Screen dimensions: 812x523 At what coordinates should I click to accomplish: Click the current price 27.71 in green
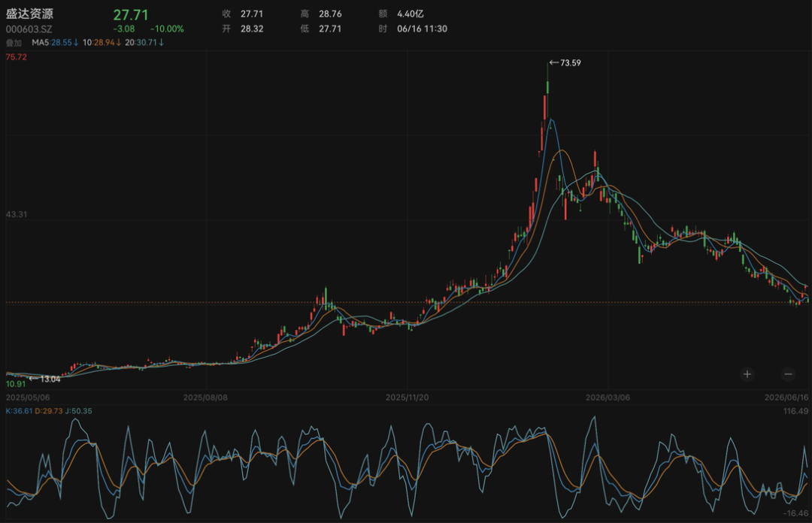pos(131,15)
